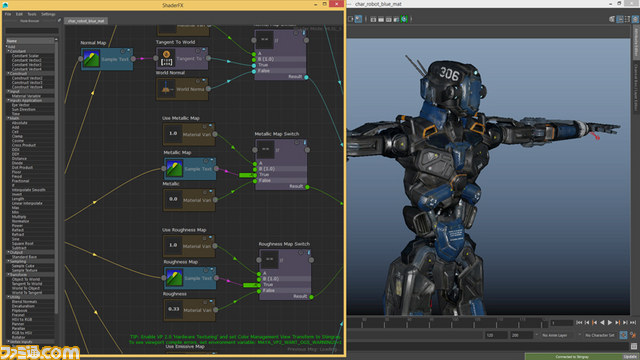Screen dimensions: 640x360
Task: Click the Roughness Map Sample Texture thumbnail icon
Action: [x=174, y=278]
